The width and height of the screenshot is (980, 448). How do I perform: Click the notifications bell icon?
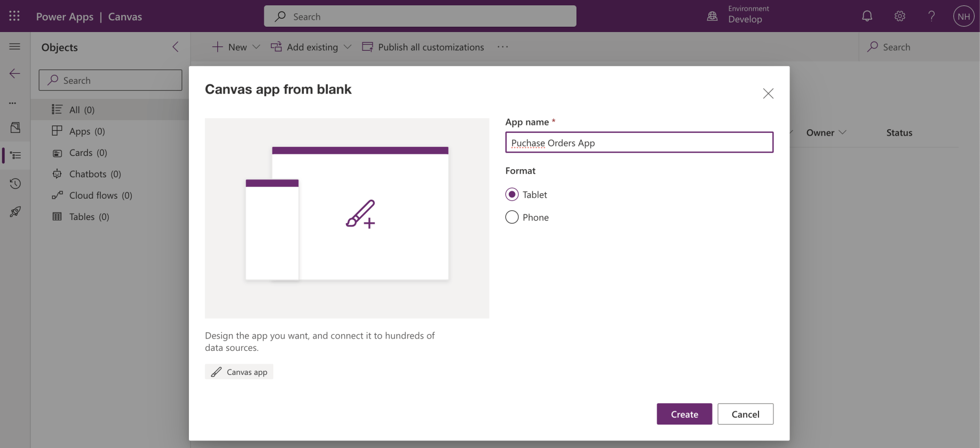tap(867, 16)
